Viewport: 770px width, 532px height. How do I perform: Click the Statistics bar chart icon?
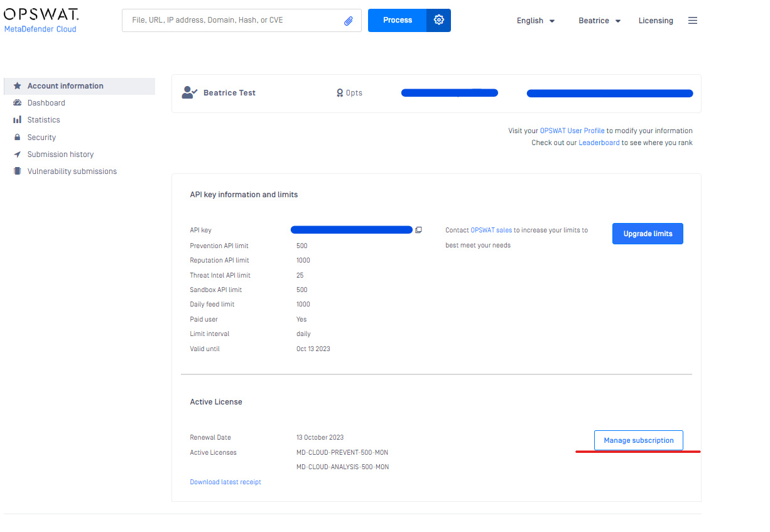point(18,120)
